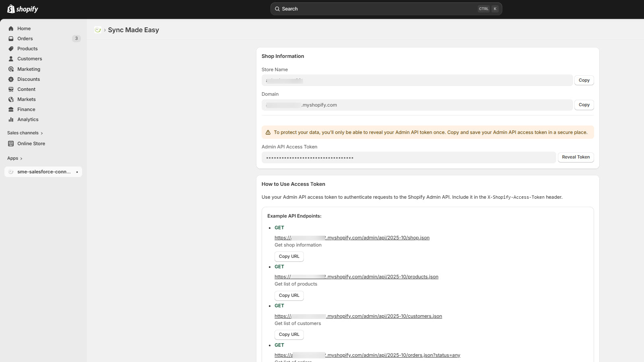Open the customers.json endpoint link

[358, 316]
